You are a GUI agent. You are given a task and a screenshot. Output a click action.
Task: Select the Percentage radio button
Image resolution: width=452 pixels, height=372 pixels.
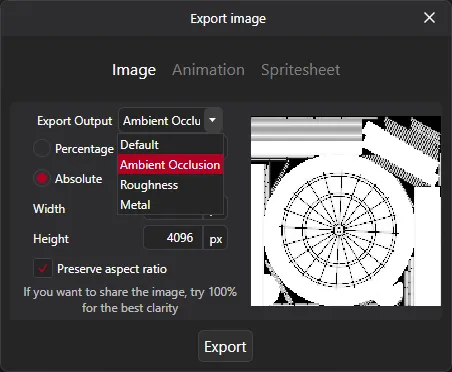[x=42, y=148]
